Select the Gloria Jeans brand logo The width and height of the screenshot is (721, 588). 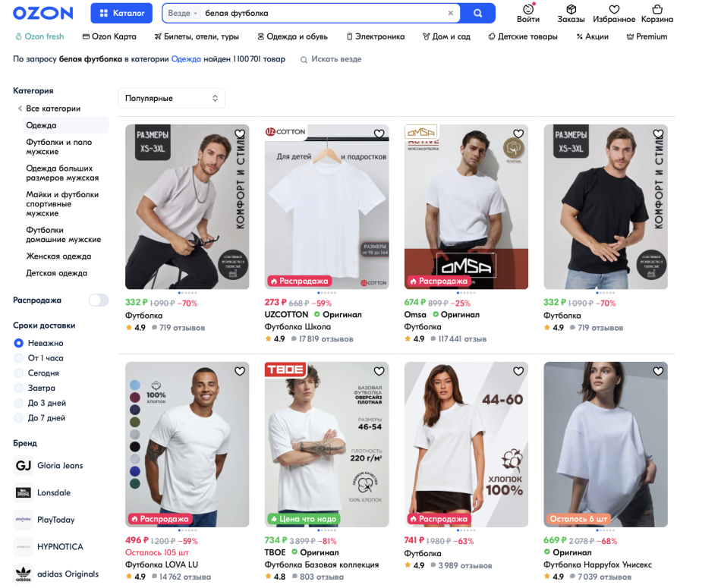(24, 466)
